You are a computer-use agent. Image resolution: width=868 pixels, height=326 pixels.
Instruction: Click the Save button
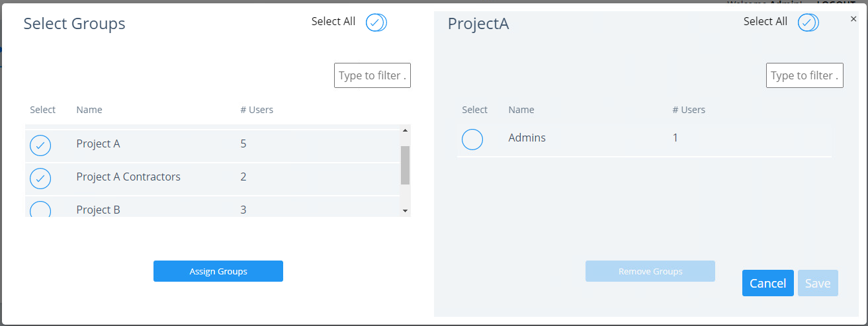click(x=818, y=283)
